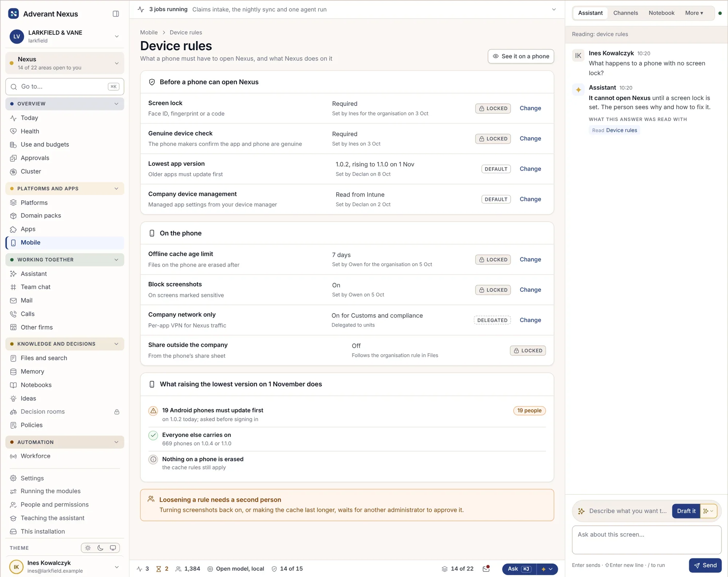Open the Ines Kowalczyk account menu
This screenshot has height=577, width=728.
[x=65, y=566]
